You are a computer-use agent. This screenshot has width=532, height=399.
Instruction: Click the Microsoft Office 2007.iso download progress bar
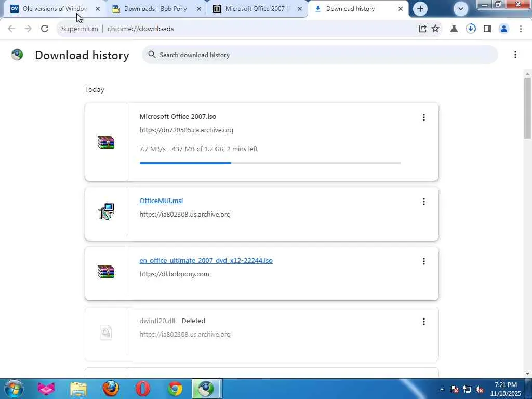[270, 163]
